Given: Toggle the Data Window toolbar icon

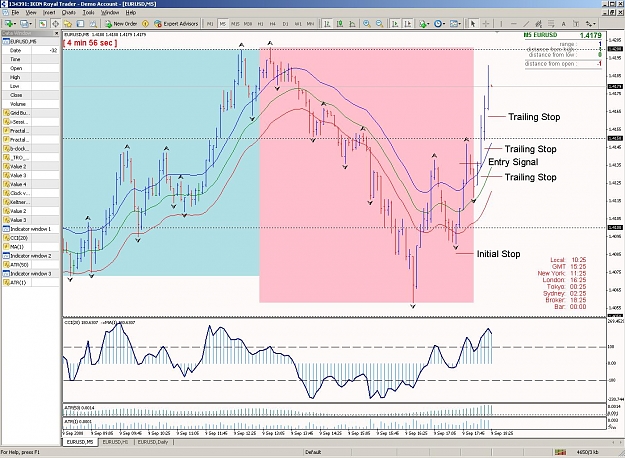Looking at the screenshot, I should coord(55,24).
